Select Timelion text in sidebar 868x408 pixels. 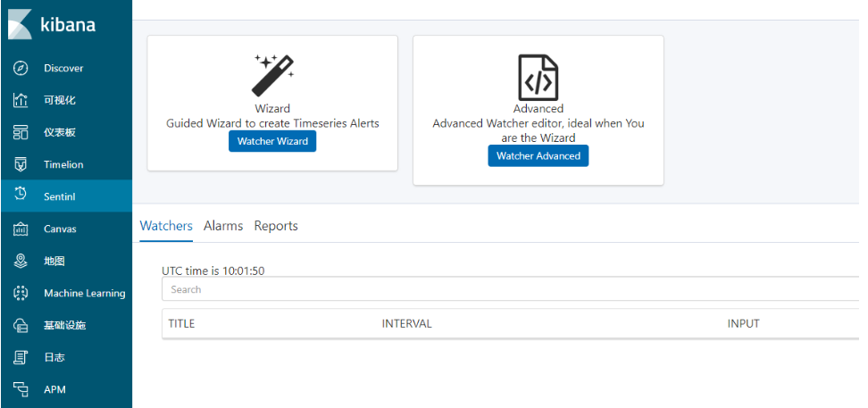(x=63, y=164)
